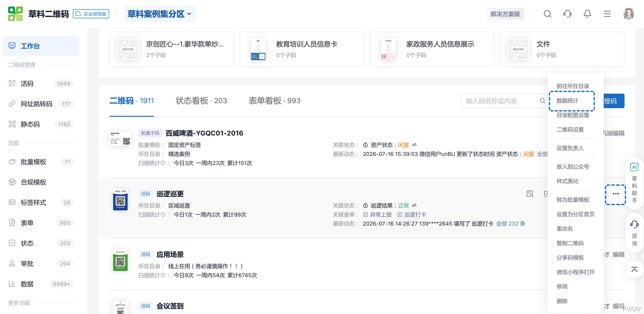Open the notification bell icon
Screen dimensions: 644x314
tap(587, 14)
